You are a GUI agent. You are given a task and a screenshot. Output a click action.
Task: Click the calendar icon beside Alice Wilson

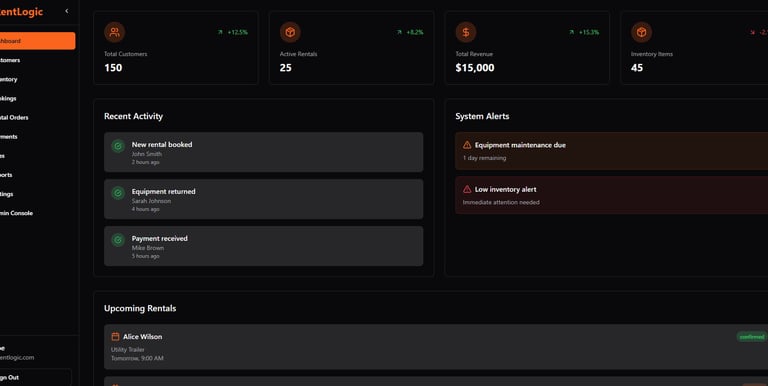[116, 337]
